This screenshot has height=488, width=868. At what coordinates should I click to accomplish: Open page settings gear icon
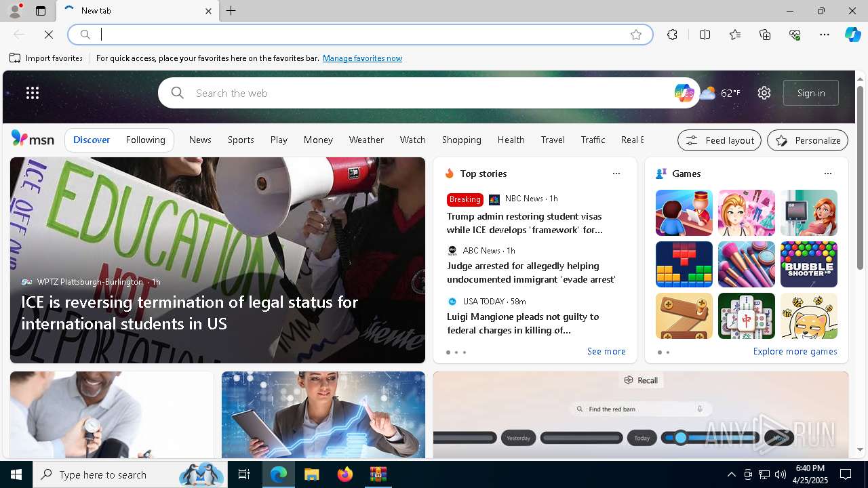pyautogui.click(x=764, y=93)
